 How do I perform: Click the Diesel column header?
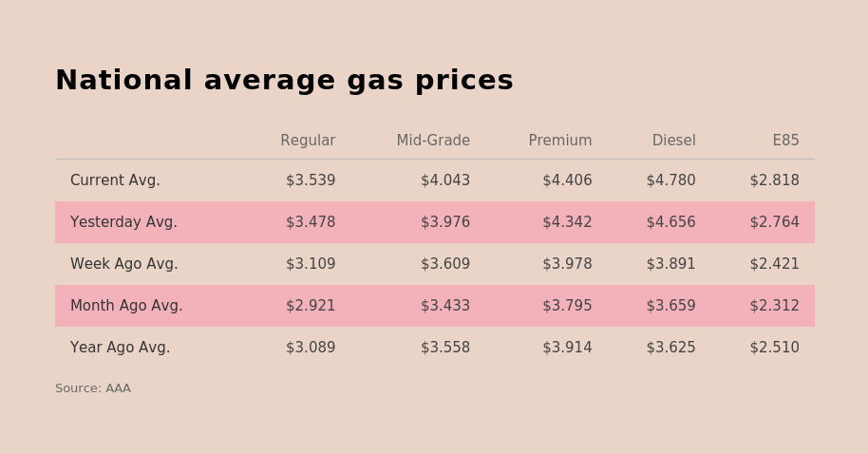tap(673, 141)
